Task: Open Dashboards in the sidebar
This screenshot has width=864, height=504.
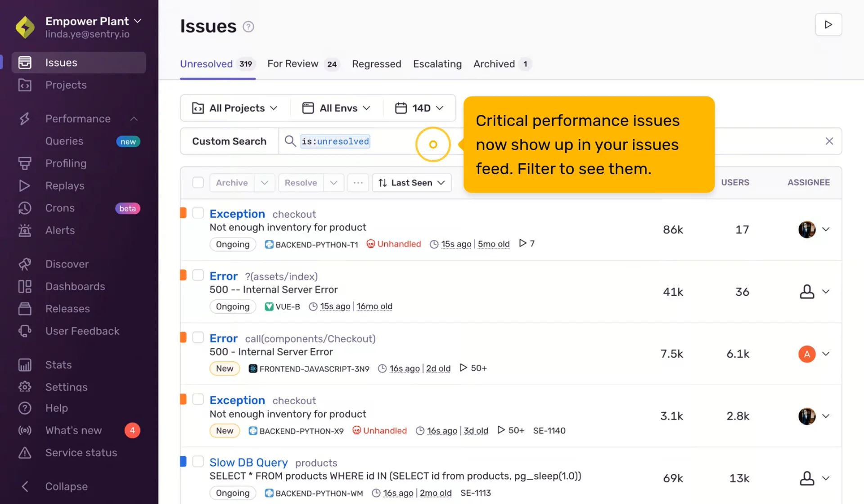Action: click(75, 287)
